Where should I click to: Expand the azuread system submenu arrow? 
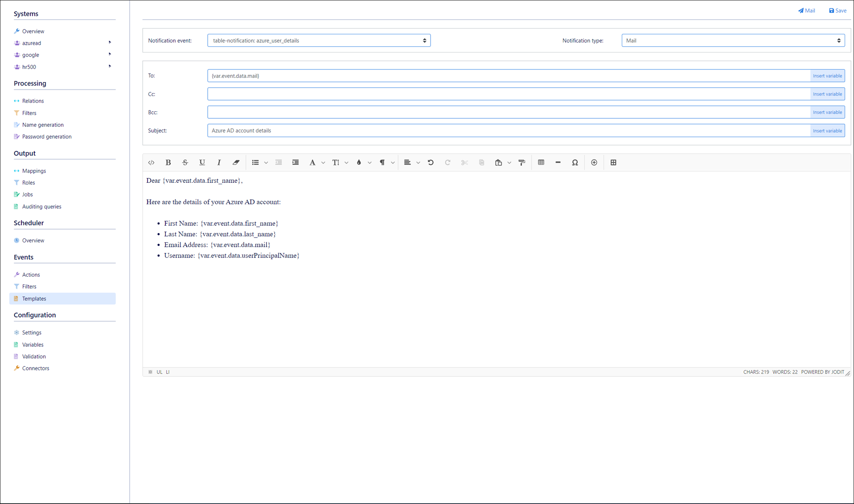pyautogui.click(x=110, y=43)
